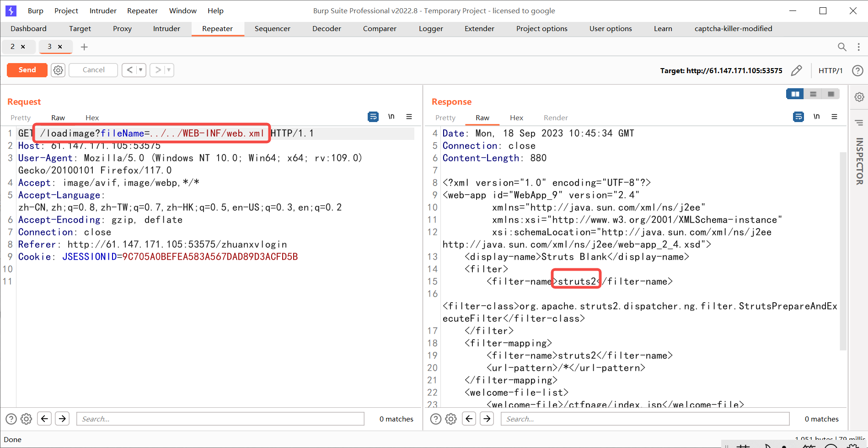Viewport: 868px width, 448px height.
Task: Open the Sequencer tab
Action: coord(273,28)
